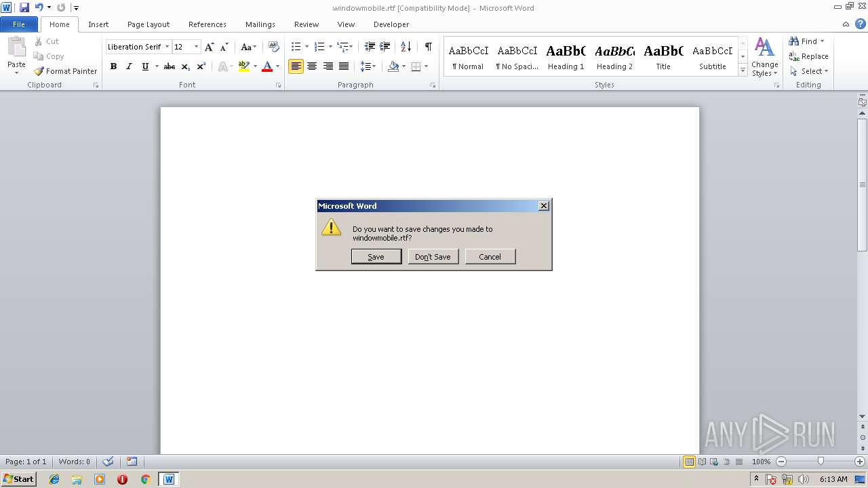Viewport: 868px width, 488px height.
Task: Toggle Center alignment
Action: click(x=312, y=66)
